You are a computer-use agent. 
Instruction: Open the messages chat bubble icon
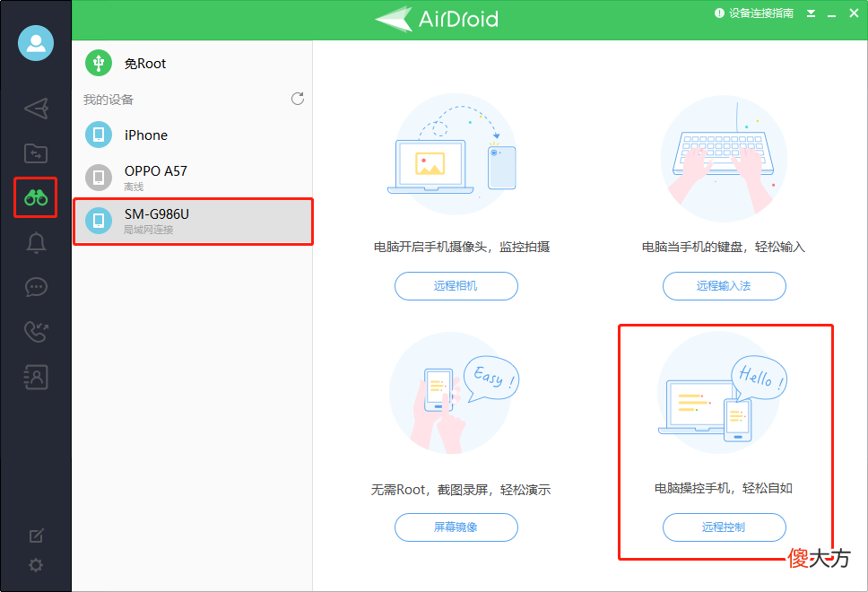36,287
